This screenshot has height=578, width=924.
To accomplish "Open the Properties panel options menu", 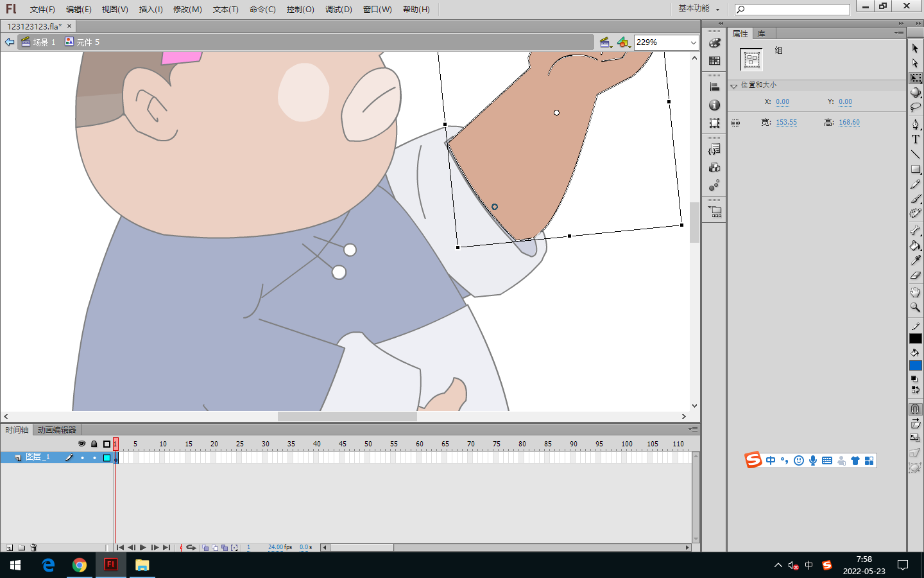I will (899, 33).
